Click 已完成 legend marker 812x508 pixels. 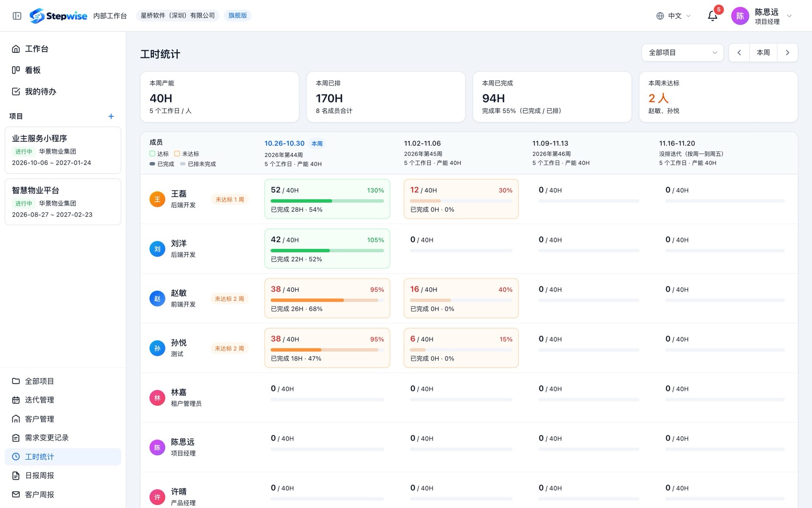coord(152,164)
